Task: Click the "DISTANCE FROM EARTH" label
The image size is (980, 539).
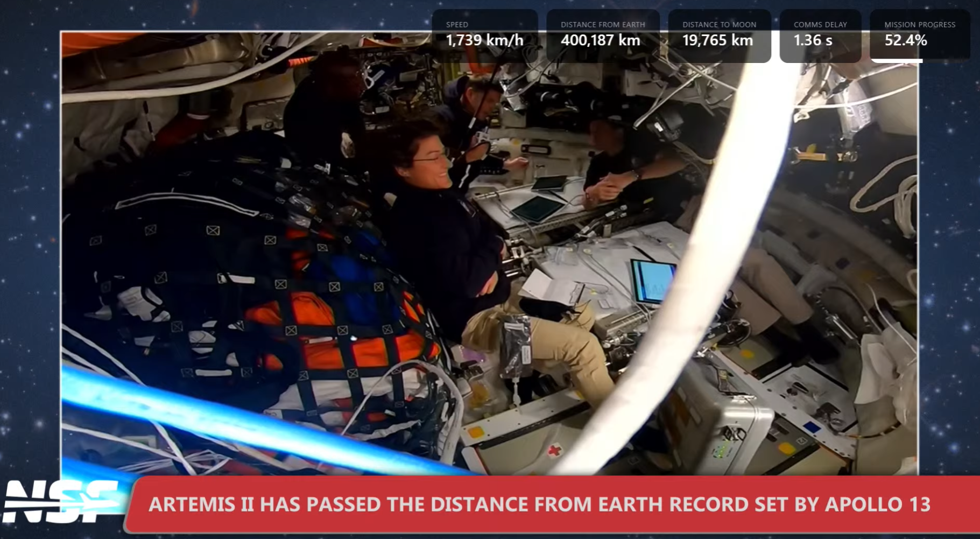Action: point(603,25)
